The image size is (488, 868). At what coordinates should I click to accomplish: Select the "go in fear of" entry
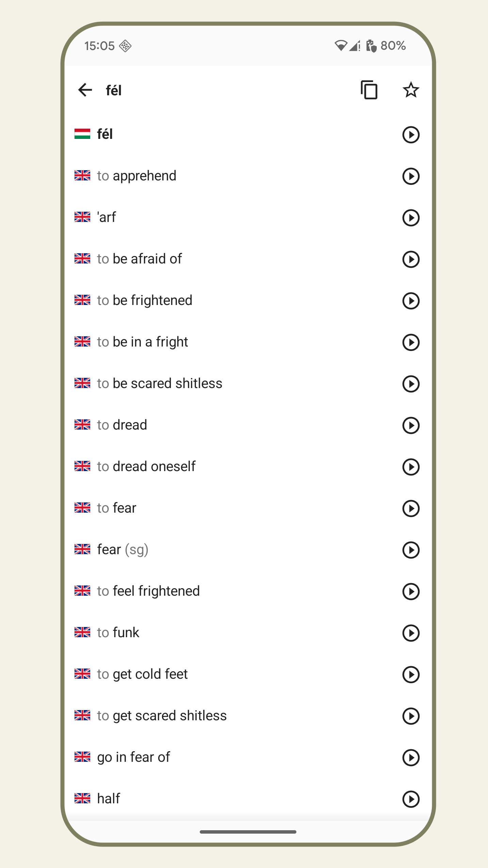coord(133,757)
